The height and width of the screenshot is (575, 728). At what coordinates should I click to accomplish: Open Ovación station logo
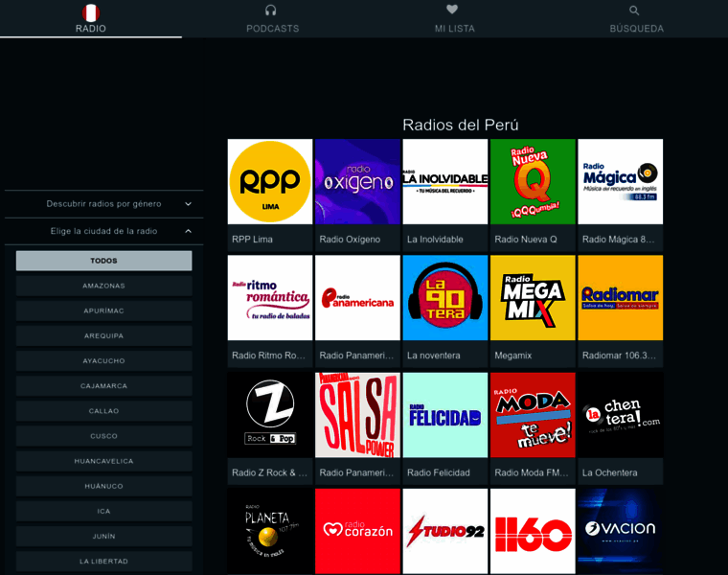(621, 531)
